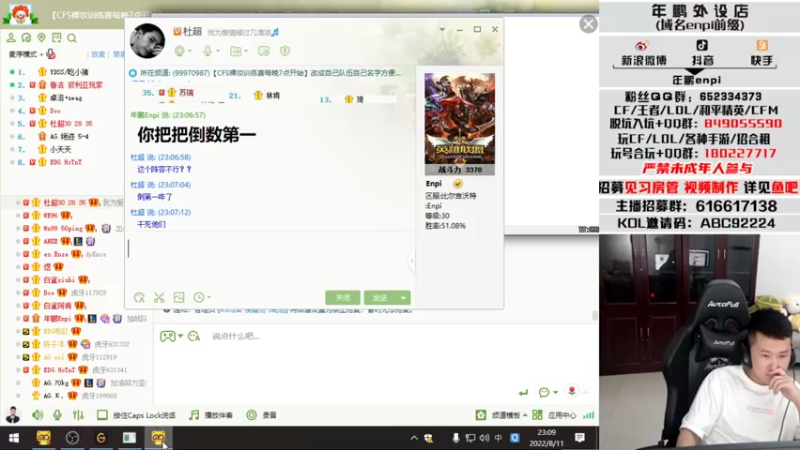The width and height of the screenshot is (800, 450).
Task: Click the flower gift icon
Action: pos(572,391)
